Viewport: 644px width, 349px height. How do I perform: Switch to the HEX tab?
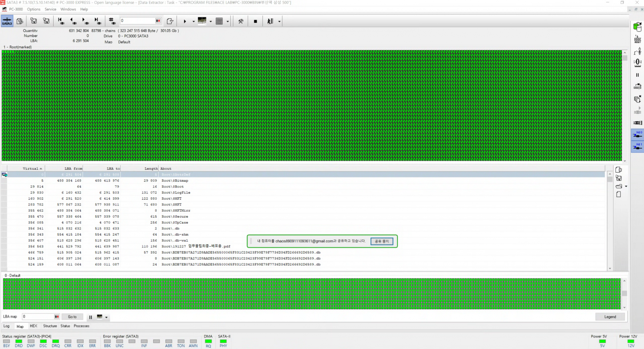tap(34, 326)
